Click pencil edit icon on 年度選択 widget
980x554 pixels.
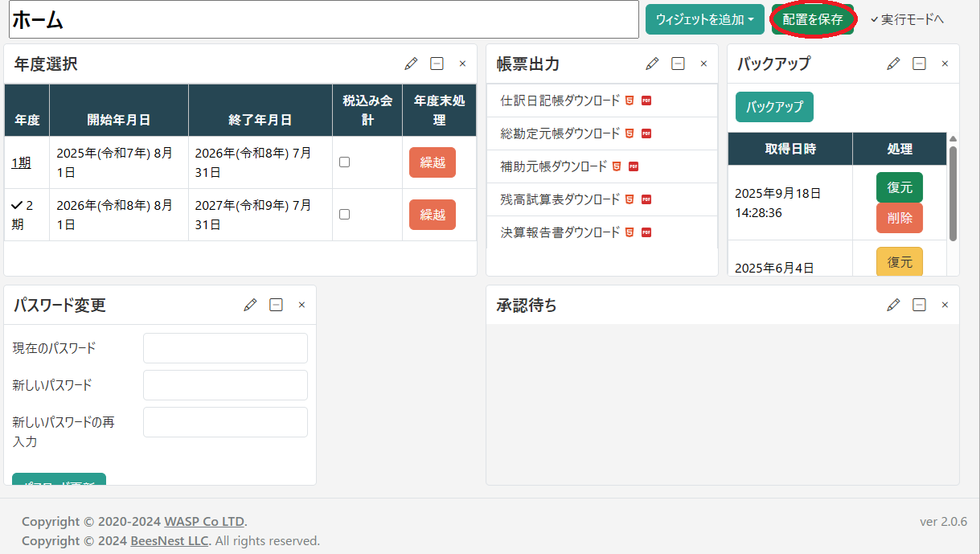pos(411,64)
